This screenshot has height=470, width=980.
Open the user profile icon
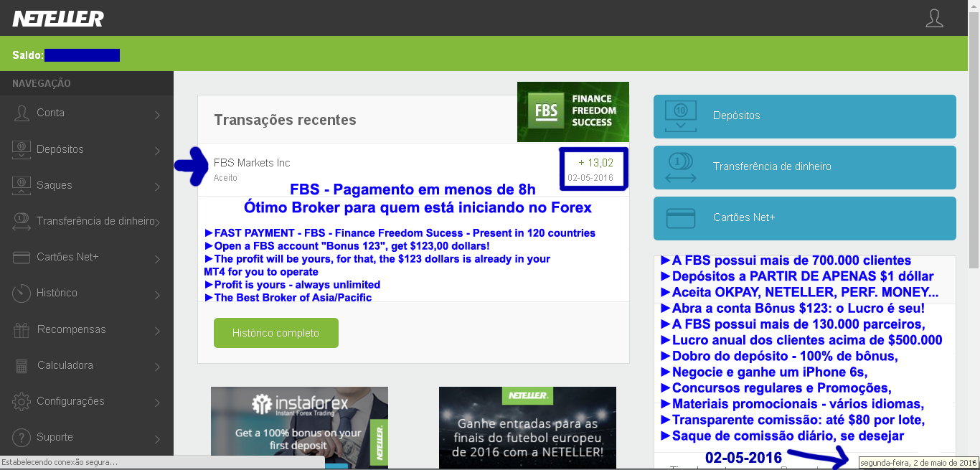click(934, 18)
